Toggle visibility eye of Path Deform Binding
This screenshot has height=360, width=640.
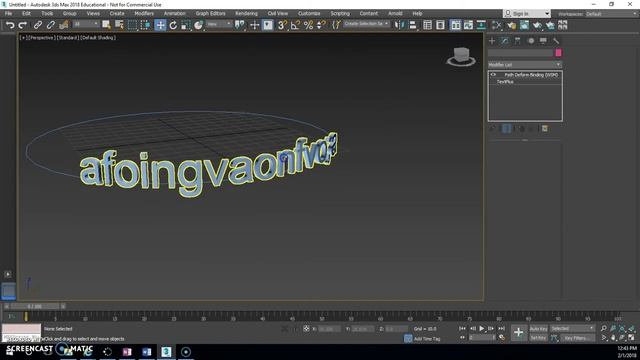point(493,75)
